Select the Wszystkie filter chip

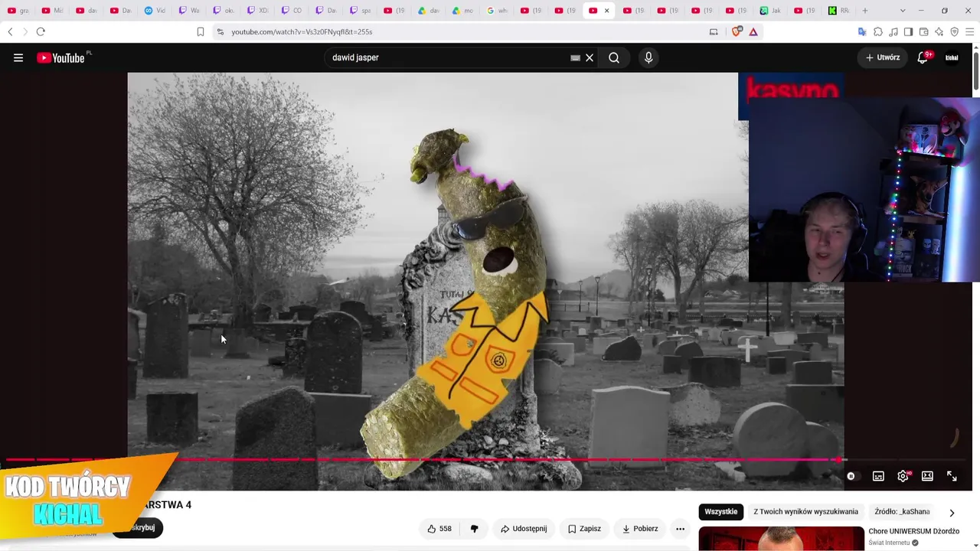pos(720,511)
